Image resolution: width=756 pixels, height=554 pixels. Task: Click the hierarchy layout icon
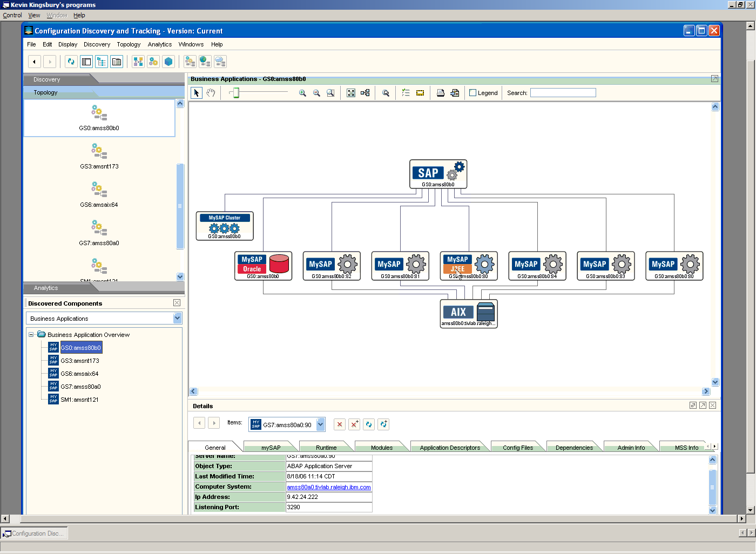[x=365, y=93]
